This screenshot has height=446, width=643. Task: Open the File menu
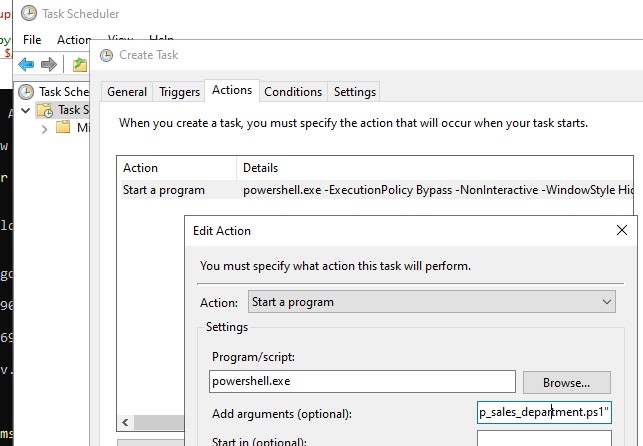[x=32, y=40]
